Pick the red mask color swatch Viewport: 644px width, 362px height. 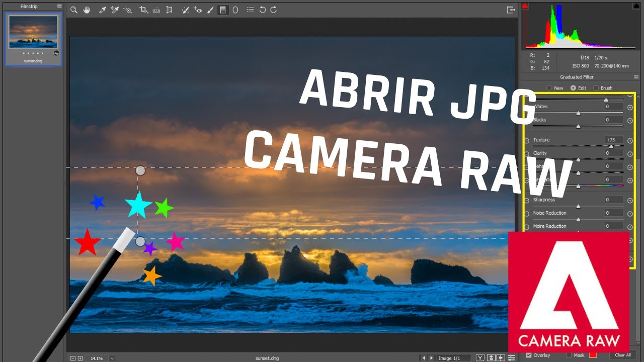pos(593,355)
